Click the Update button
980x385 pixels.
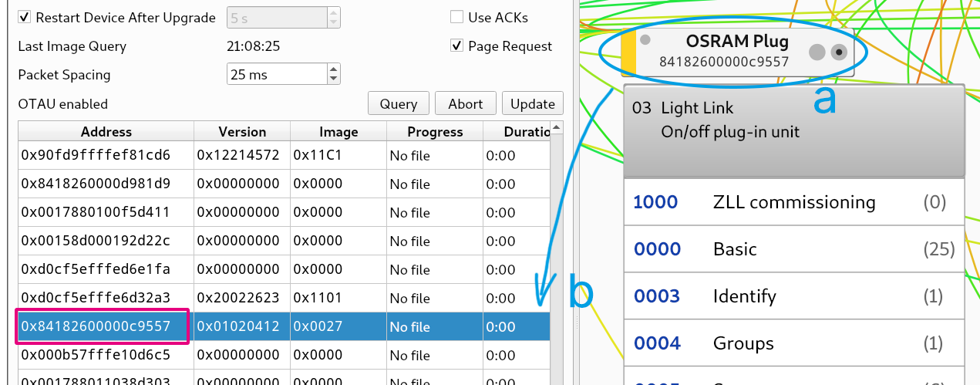pyautogui.click(x=533, y=103)
